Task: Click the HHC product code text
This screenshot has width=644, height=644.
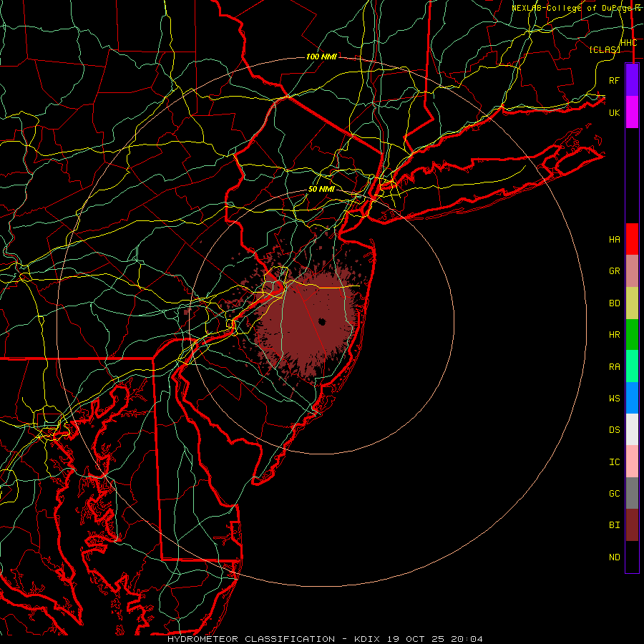Action: (628, 43)
